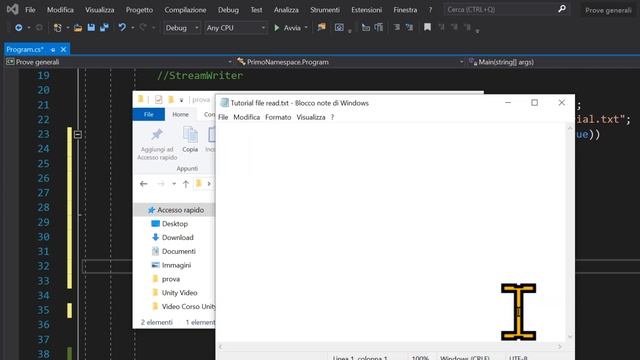Click the Save All icon in Visual Studio toolbar
The width and height of the screenshot is (640, 360).
pos(104,28)
